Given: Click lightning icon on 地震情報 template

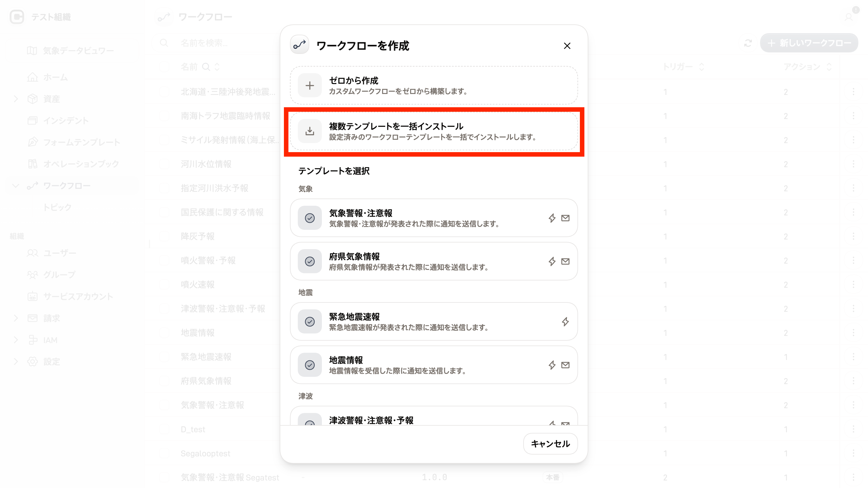Looking at the screenshot, I should click(552, 365).
